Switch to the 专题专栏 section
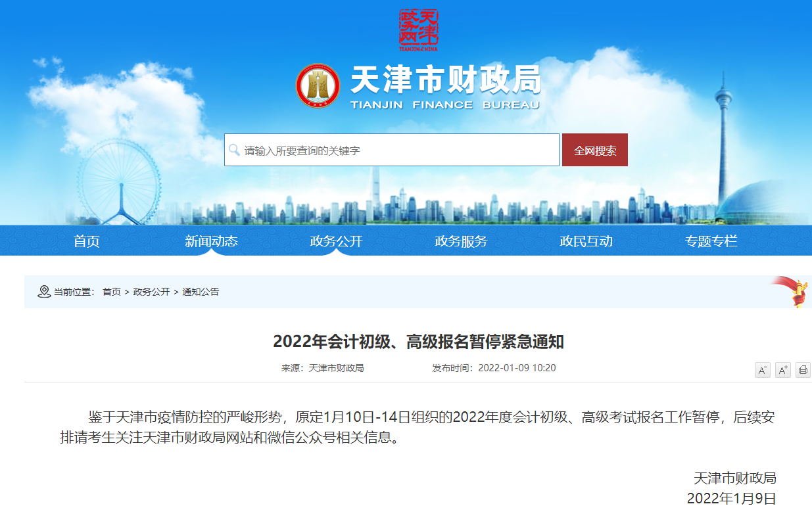 pyautogui.click(x=711, y=241)
